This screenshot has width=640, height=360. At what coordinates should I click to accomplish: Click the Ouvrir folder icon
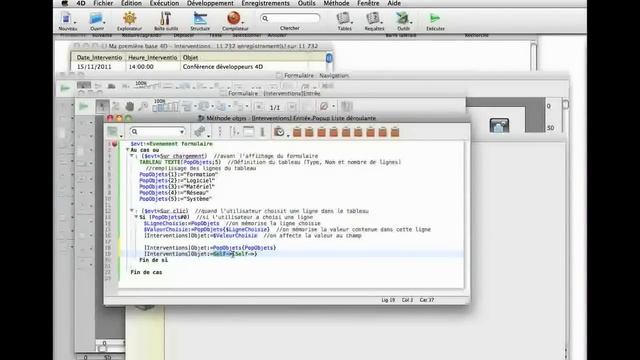click(96, 19)
